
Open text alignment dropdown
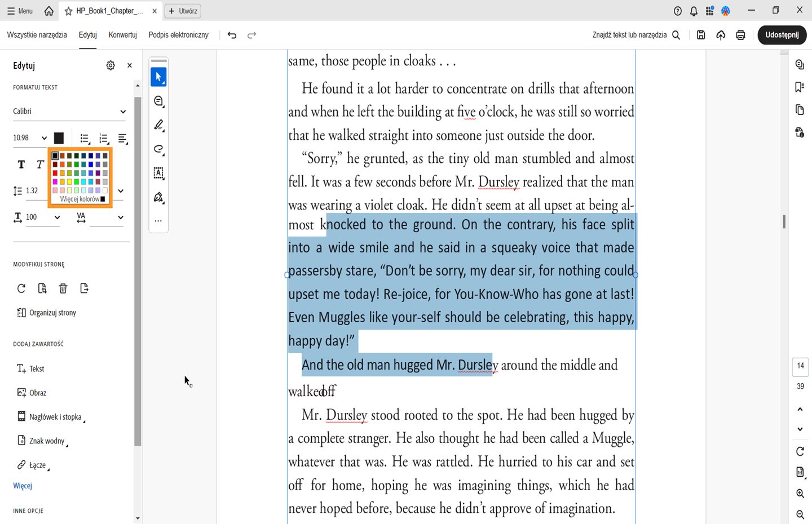(x=123, y=139)
